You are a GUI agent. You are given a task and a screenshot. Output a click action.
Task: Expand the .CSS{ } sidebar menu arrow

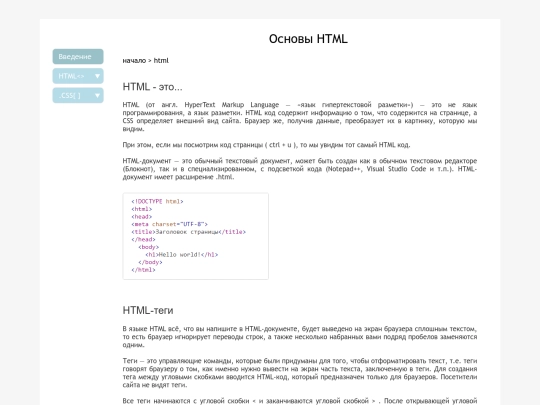[x=97, y=95]
